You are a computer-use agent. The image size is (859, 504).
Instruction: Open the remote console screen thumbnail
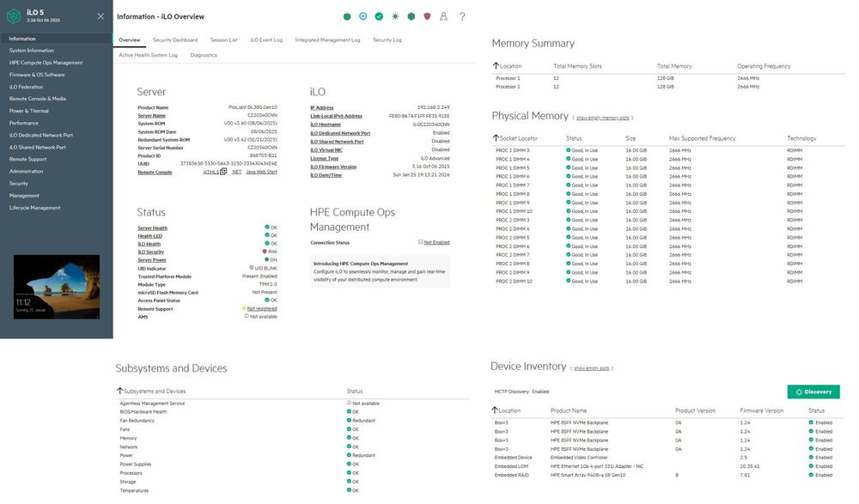pyautogui.click(x=57, y=287)
